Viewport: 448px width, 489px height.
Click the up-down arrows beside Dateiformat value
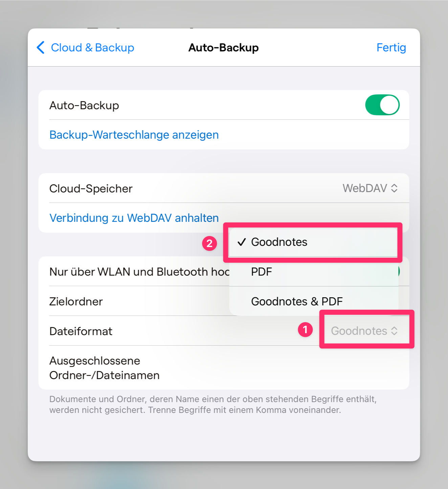click(394, 331)
